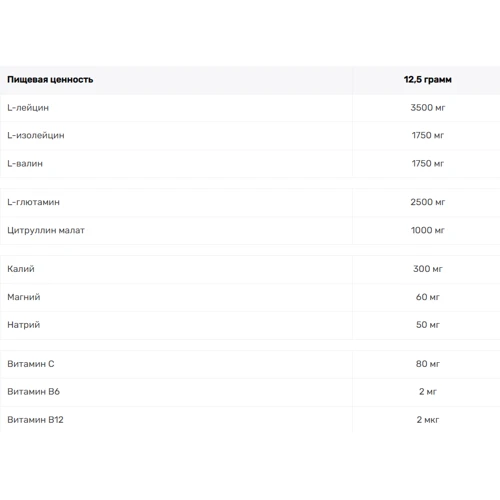Select the L-изолейцин 1750 мг value

(428, 135)
